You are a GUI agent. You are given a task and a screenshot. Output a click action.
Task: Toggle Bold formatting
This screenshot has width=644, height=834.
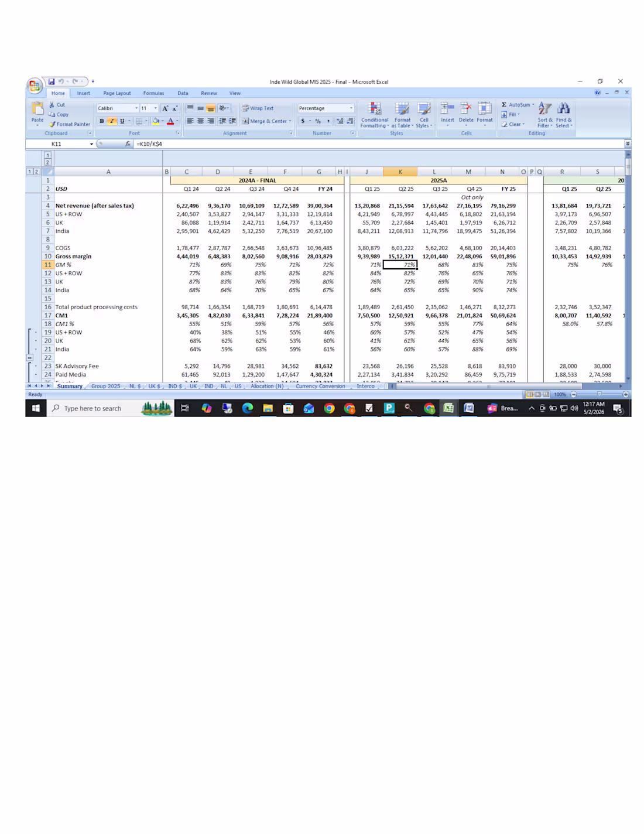pos(102,121)
